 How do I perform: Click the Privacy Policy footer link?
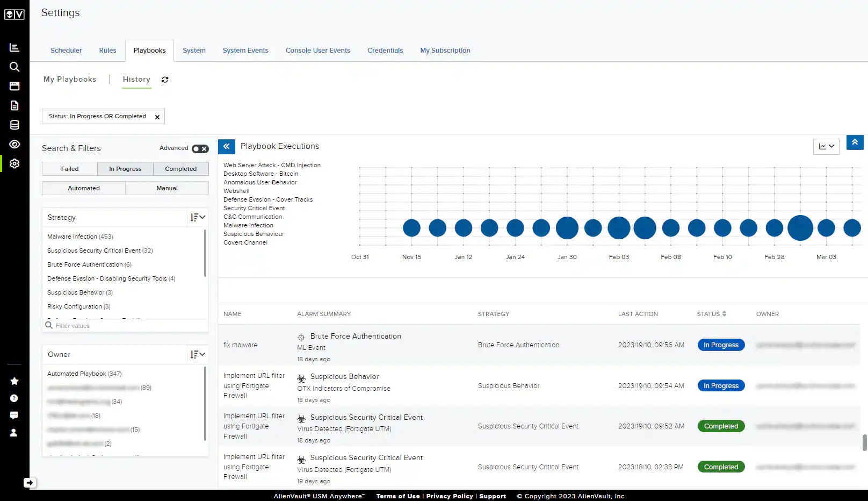(449, 496)
